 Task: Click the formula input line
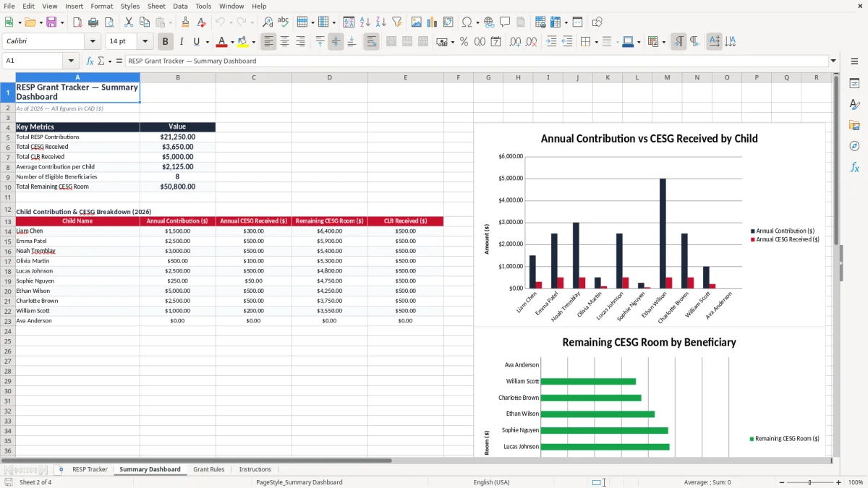click(x=476, y=61)
